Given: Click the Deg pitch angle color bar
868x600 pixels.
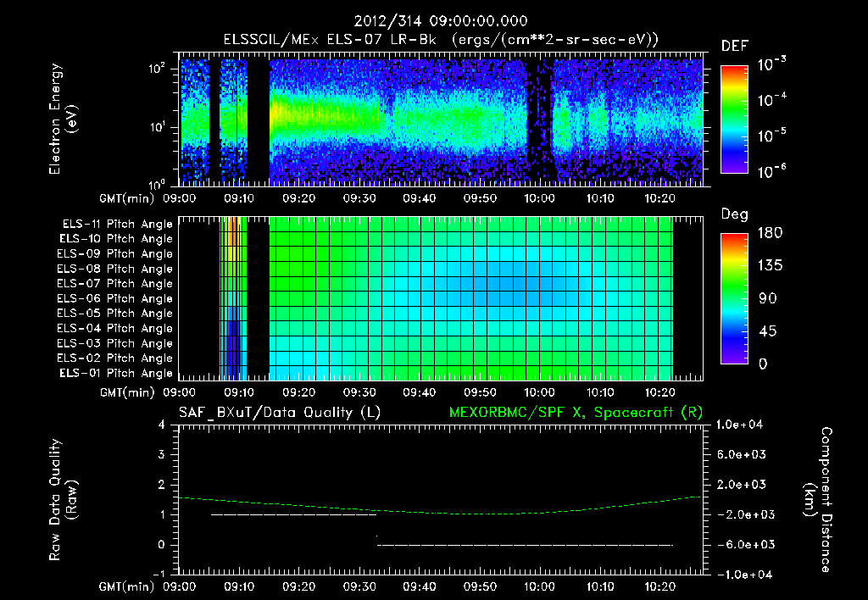Looking at the screenshot, I should (734, 298).
